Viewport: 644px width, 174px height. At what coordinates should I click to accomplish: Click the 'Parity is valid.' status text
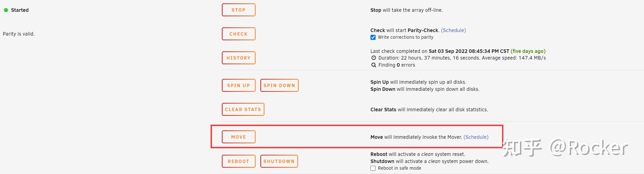tap(19, 34)
